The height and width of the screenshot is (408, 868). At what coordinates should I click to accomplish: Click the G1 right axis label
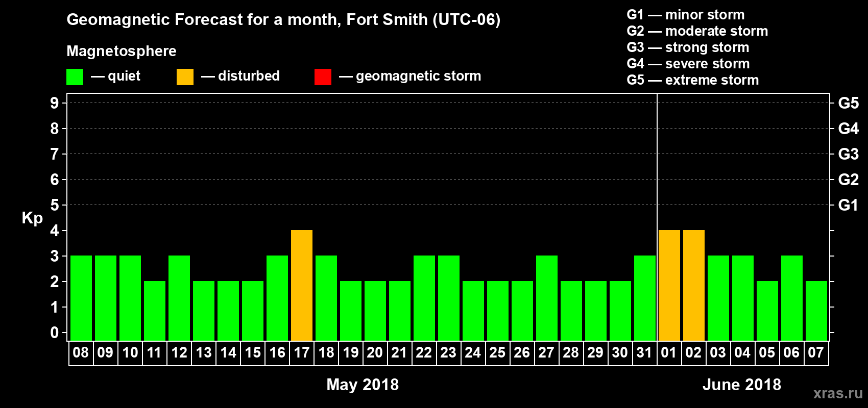coord(848,205)
